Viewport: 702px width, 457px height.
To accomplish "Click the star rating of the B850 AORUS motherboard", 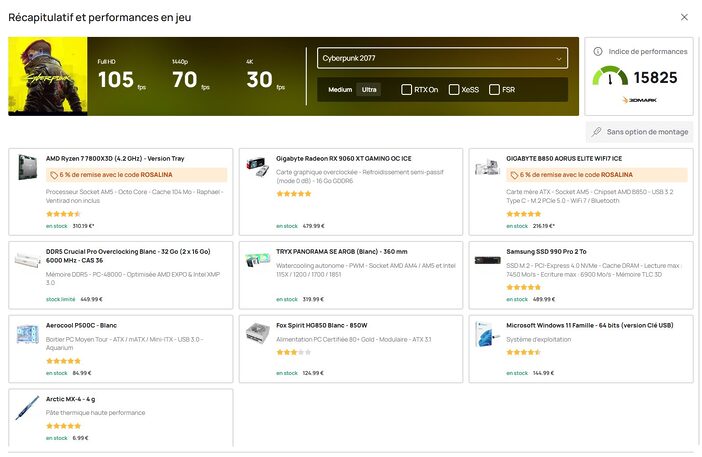I will coord(524,214).
